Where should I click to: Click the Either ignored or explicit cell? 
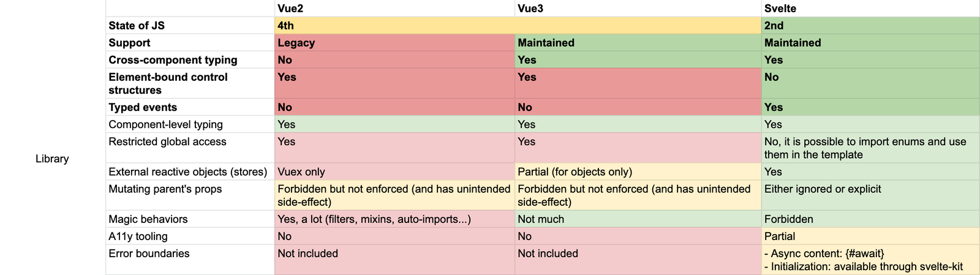(870, 195)
